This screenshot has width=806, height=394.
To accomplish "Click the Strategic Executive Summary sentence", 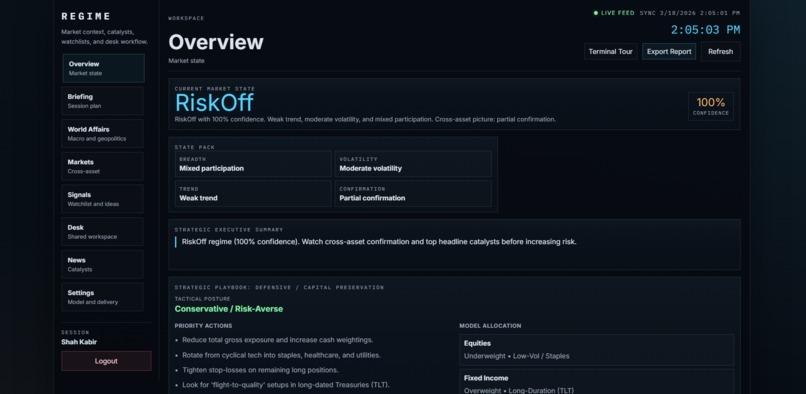I will point(379,242).
